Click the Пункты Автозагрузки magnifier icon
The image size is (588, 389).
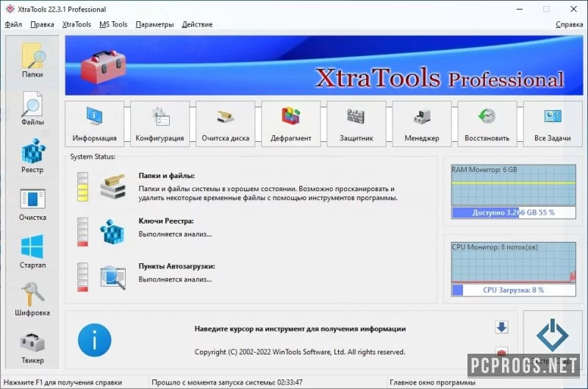[x=113, y=277]
